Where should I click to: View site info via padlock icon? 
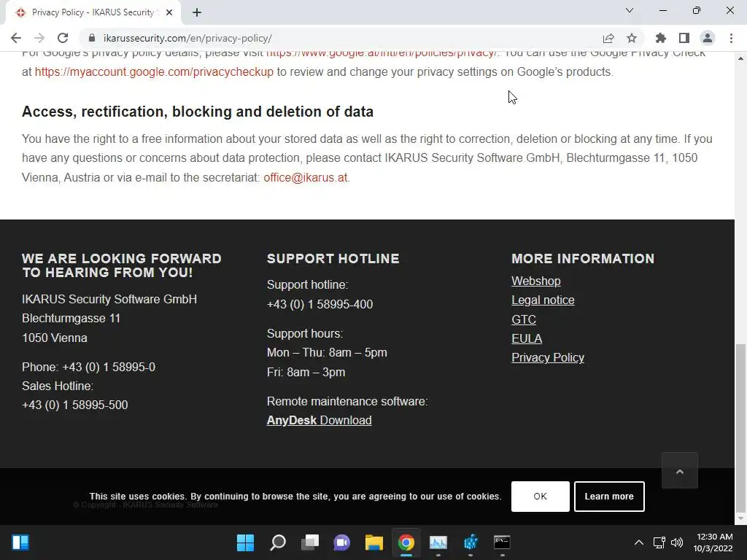pos(92,38)
